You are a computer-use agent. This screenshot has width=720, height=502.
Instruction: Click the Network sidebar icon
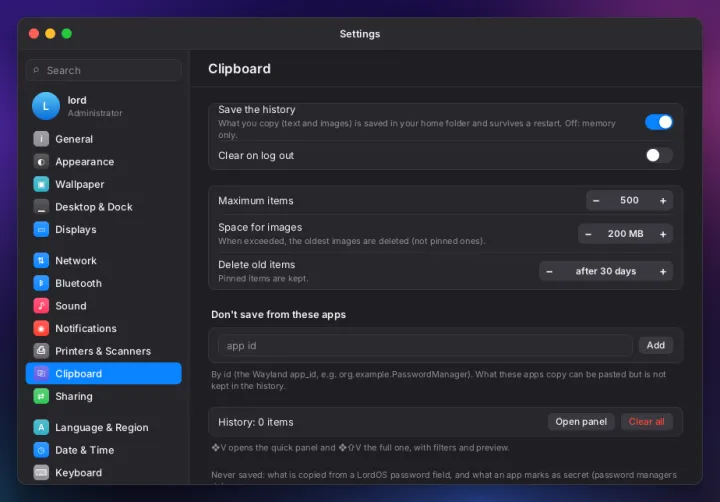pos(41,260)
